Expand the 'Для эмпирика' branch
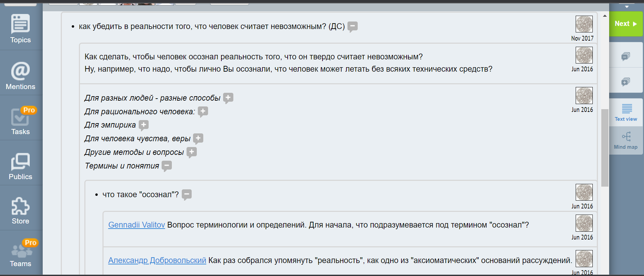Viewport: 644px width, 276px height. tap(143, 125)
